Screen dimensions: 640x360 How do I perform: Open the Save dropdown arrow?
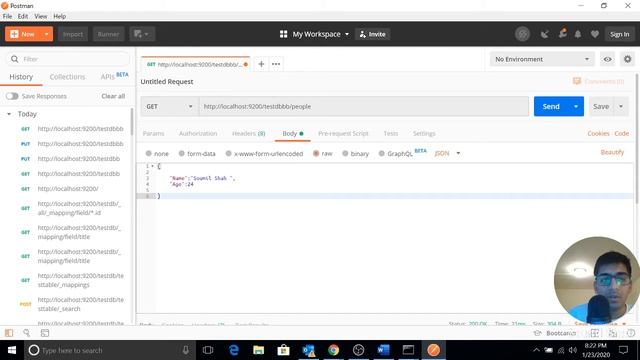pos(621,107)
